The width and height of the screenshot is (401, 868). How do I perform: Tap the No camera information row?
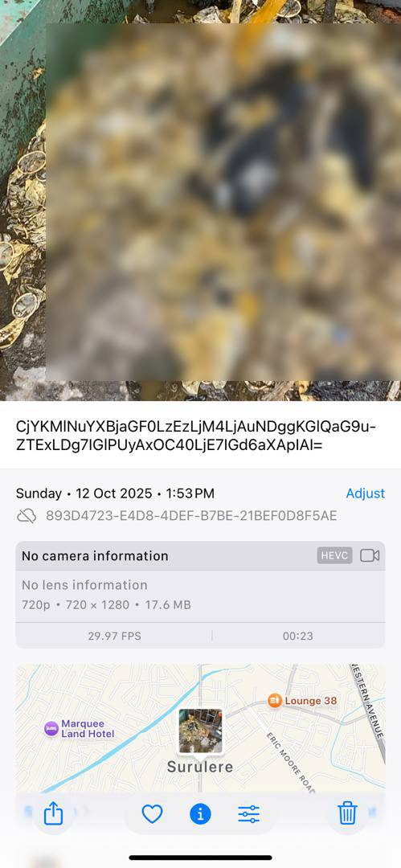coord(201,556)
